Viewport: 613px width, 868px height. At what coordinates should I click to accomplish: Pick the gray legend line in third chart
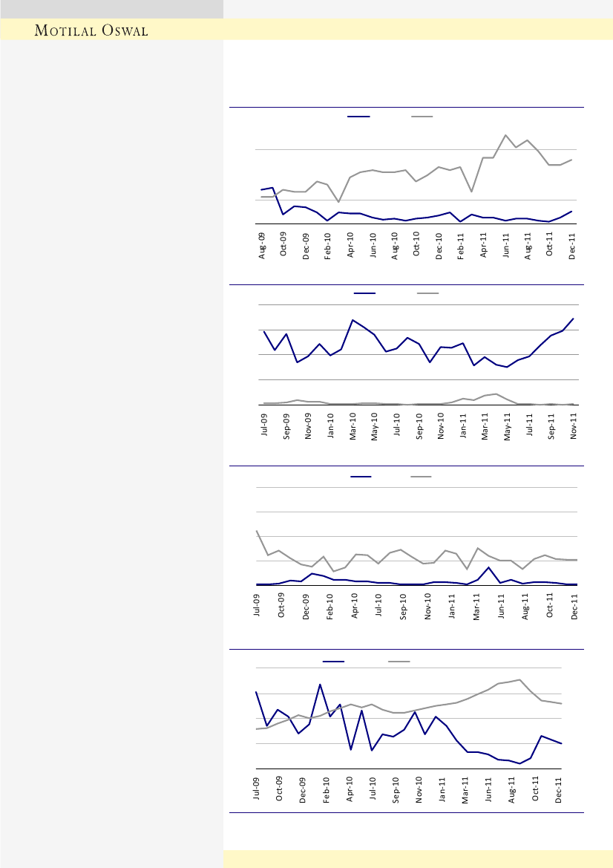click(x=422, y=476)
